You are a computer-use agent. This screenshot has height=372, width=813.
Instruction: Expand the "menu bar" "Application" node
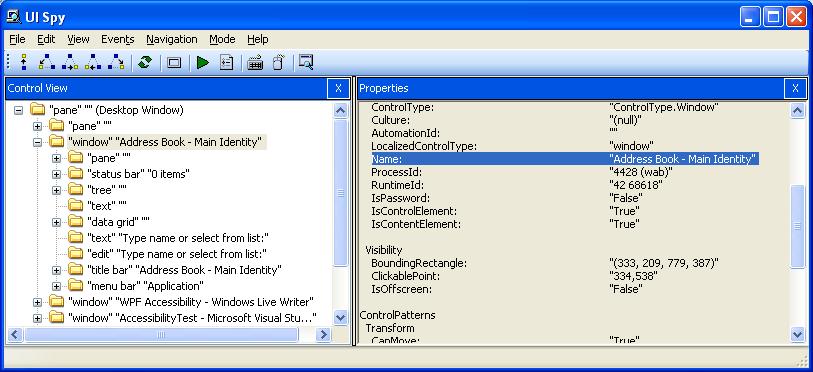pyautogui.click(x=57, y=286)
